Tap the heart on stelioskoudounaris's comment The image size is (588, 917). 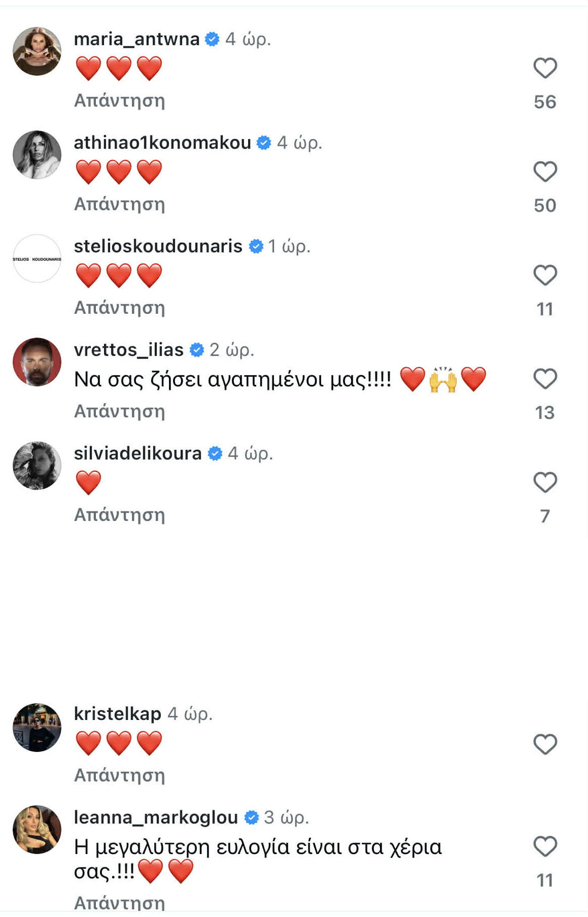[545, 275]
